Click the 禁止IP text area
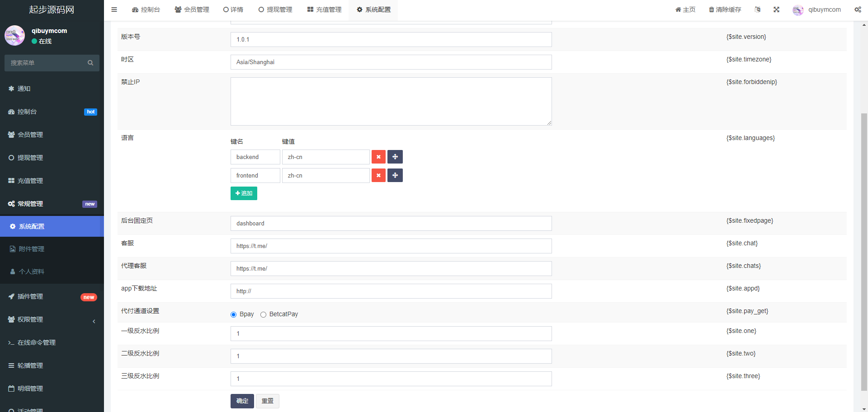The image size is (868, 412). coord(391,101)
